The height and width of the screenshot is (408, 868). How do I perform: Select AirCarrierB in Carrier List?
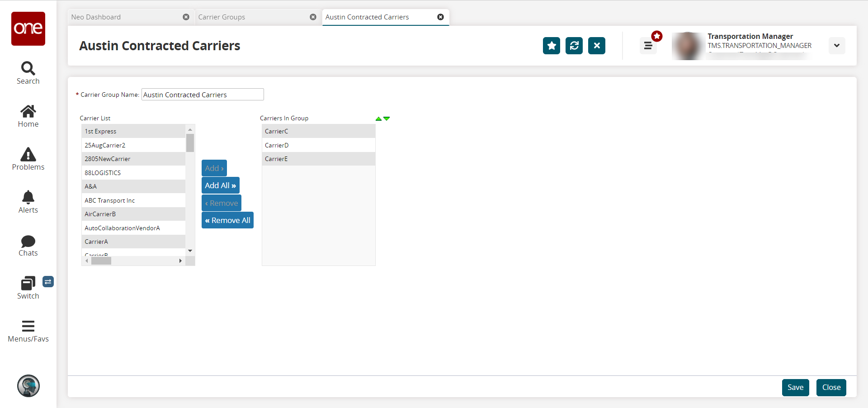133,214
